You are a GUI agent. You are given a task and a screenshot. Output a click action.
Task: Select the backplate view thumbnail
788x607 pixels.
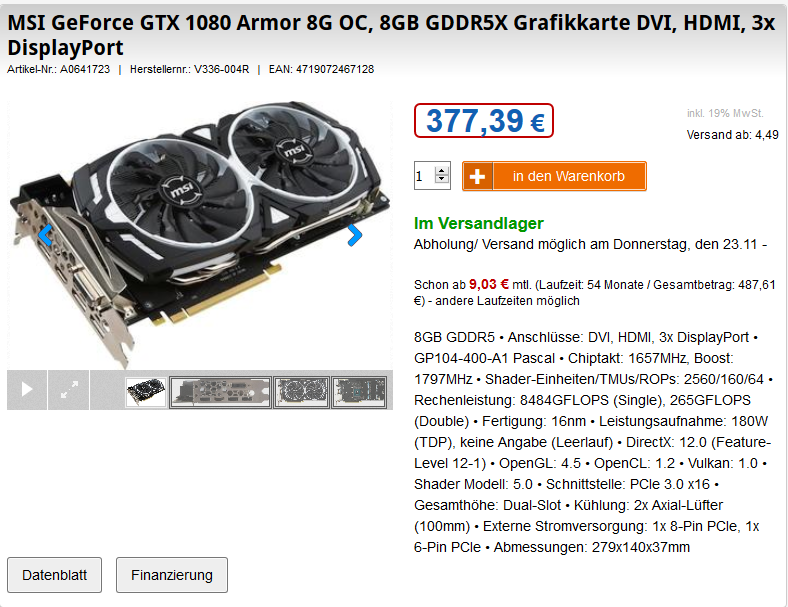coord(359,392)
